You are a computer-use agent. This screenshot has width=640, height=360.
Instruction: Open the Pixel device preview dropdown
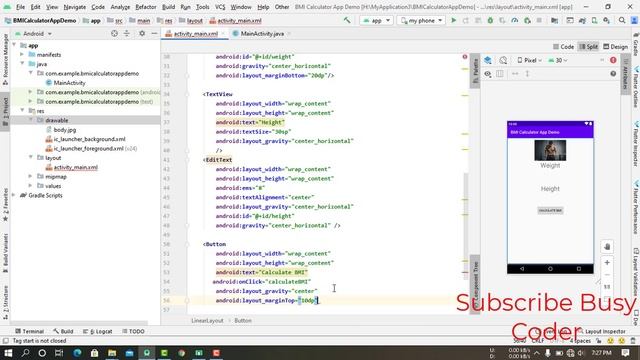pos(529,60)
